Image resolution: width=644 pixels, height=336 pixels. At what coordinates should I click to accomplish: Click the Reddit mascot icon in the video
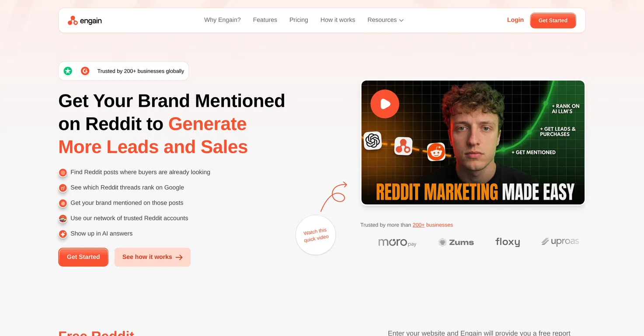pyautogui.click(x=436, y=152)
